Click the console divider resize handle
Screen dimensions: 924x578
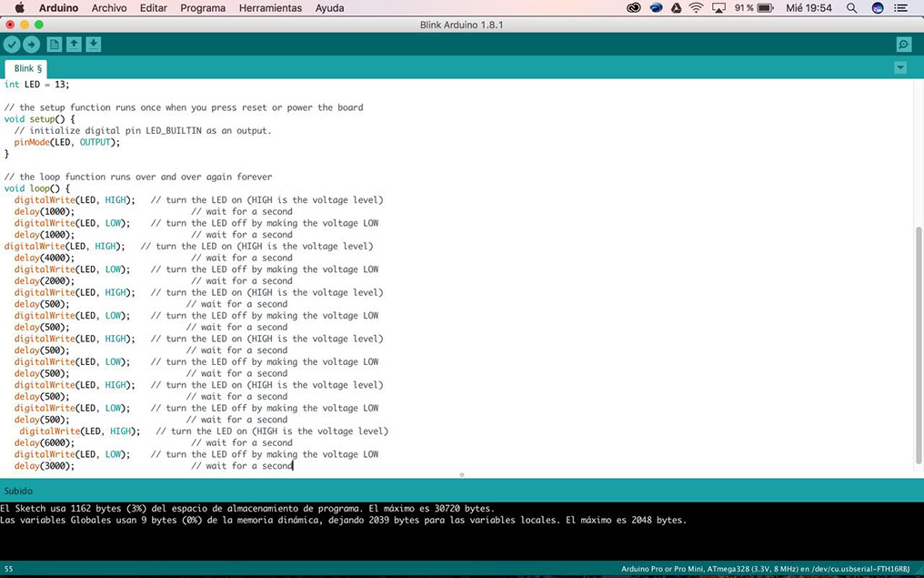click(x=462, y=475)
